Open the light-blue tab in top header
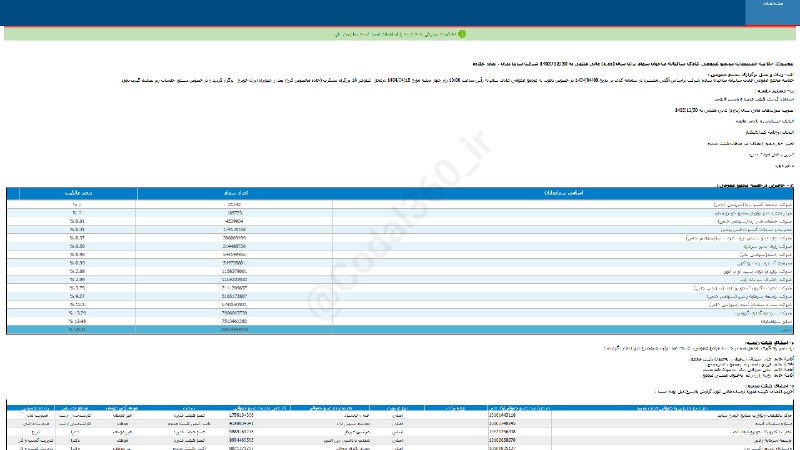 coord(772,12)
